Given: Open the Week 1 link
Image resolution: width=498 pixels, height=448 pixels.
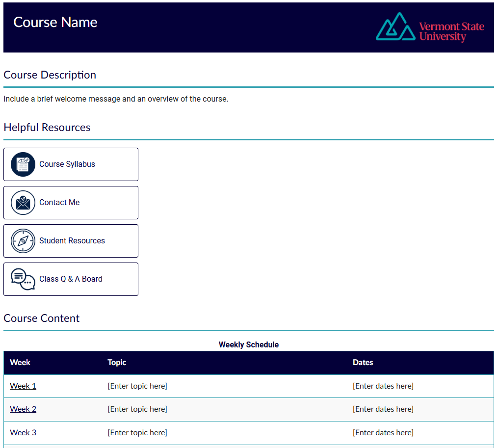Looking at the screenshot, I should click(23, 386).
